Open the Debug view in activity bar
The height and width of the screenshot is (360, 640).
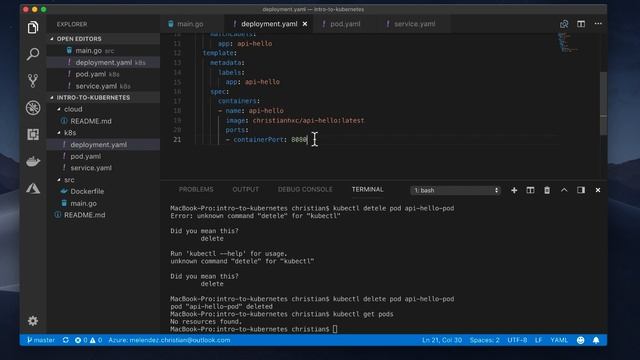(33, 108)
